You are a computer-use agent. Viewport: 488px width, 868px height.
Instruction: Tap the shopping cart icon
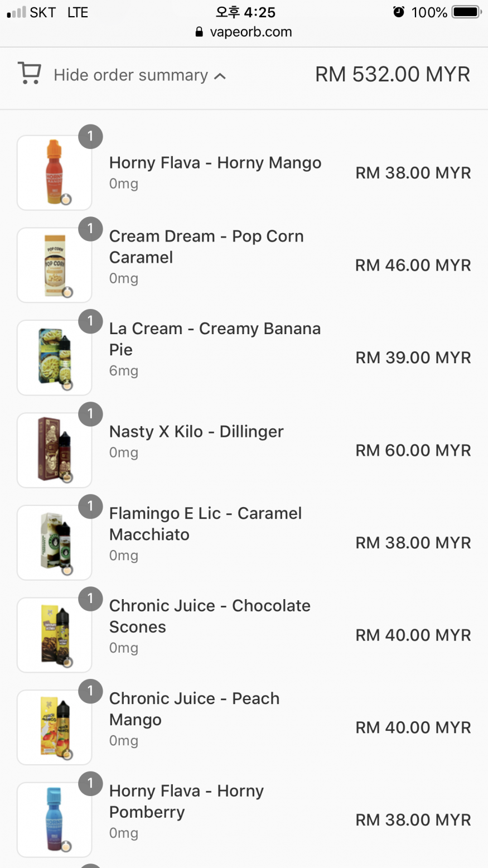(x=30, y=74)
